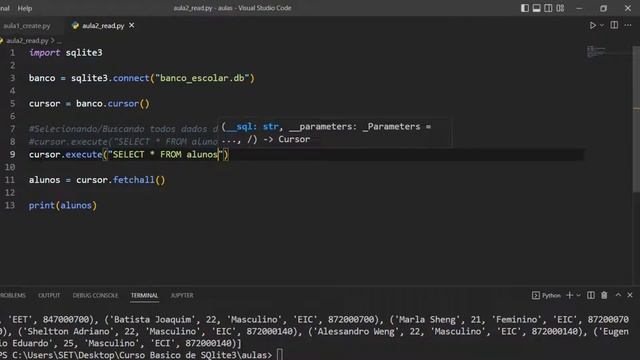This screenshot has width=640, height=360.
Task: Run Python file play button
Action: (592, 25)
